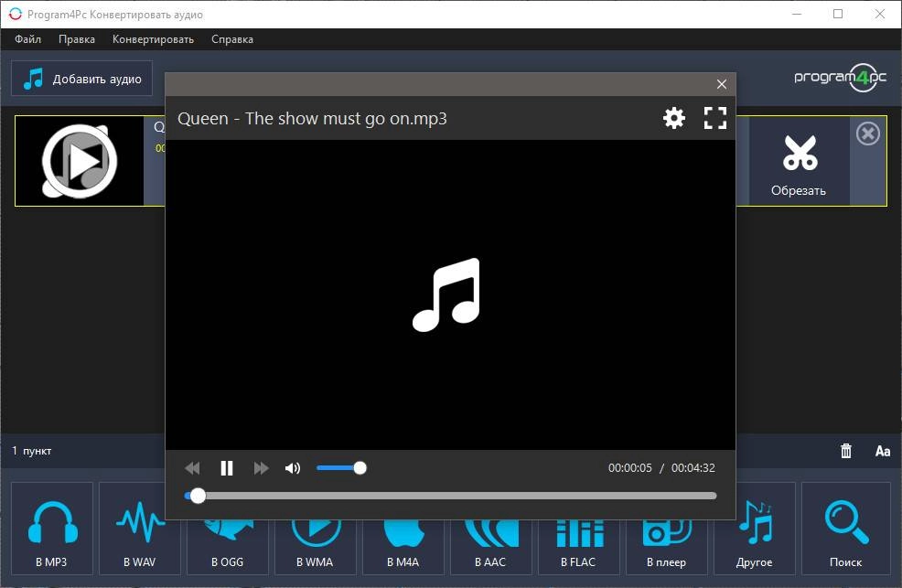
Task: Click the Добавить аудио button
Action: pos(81,79)
